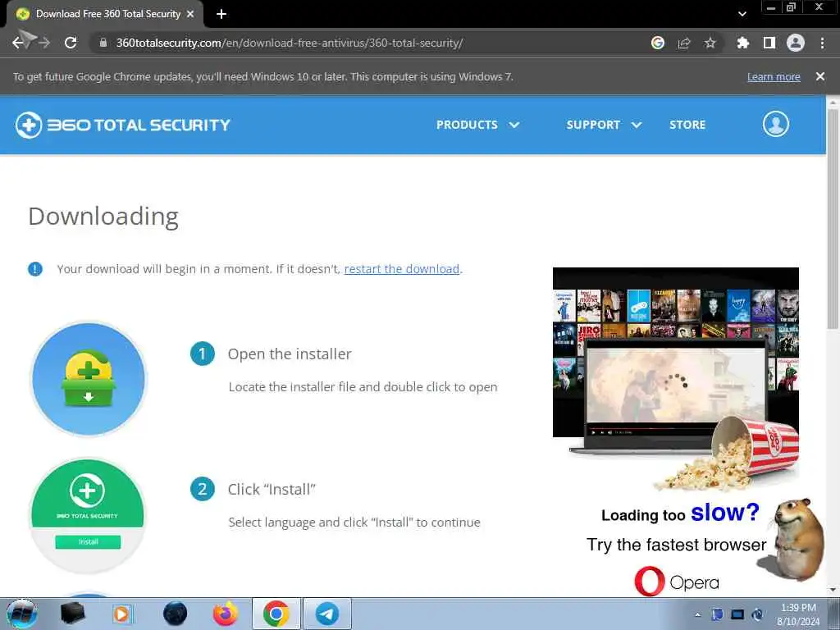Launch the media player taskbar icon
The image size is (840, 630).
[x=122, y=614]
